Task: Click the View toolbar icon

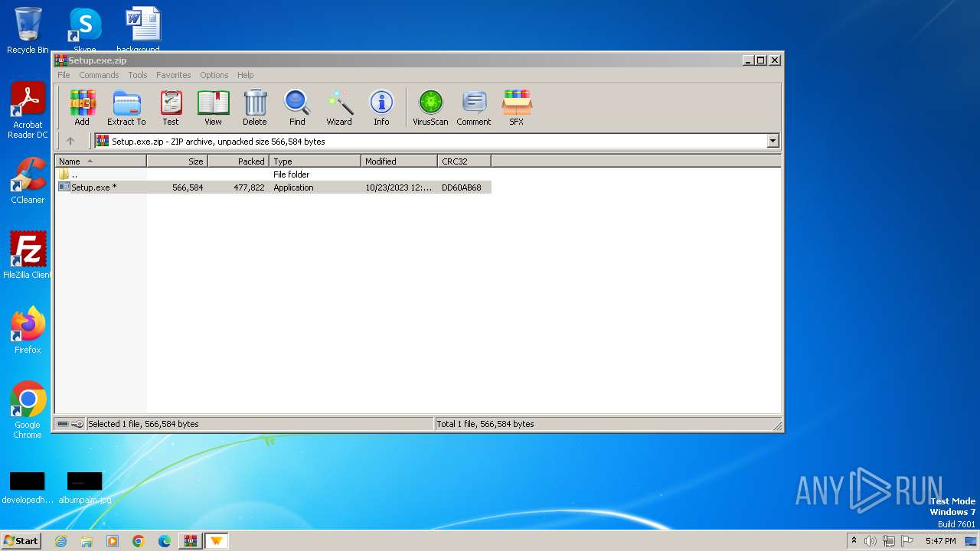Action: [x=213, y=107]
